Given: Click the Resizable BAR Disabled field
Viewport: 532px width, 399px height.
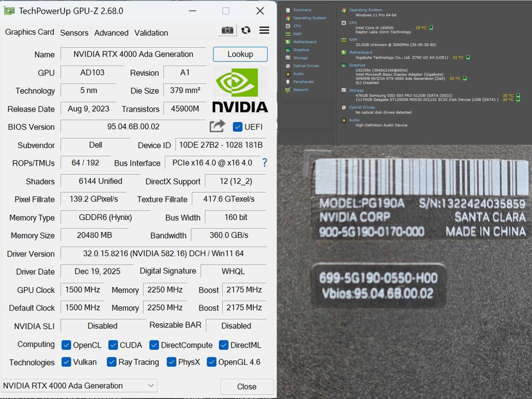Looking at the screenshot, I should pos(236,325).
